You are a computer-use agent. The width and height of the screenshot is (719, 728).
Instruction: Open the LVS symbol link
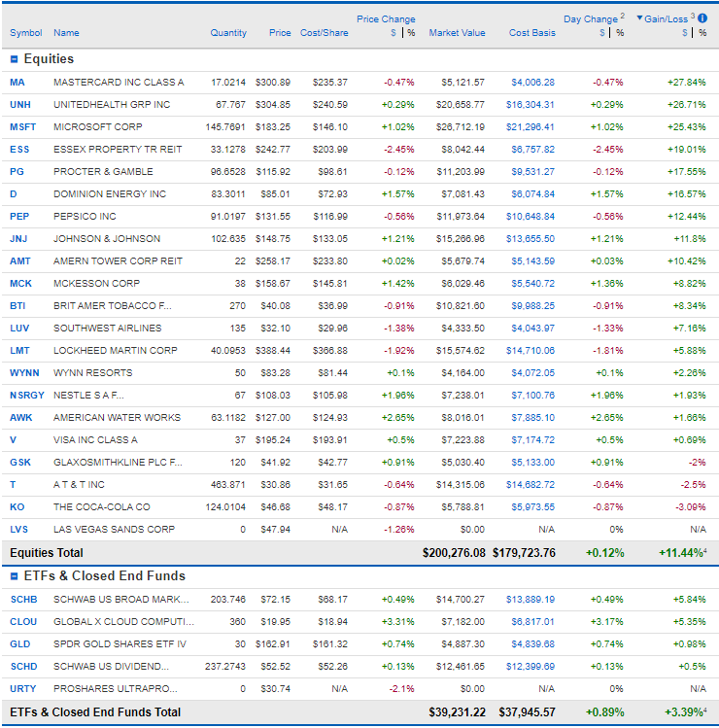click(19, 530)
